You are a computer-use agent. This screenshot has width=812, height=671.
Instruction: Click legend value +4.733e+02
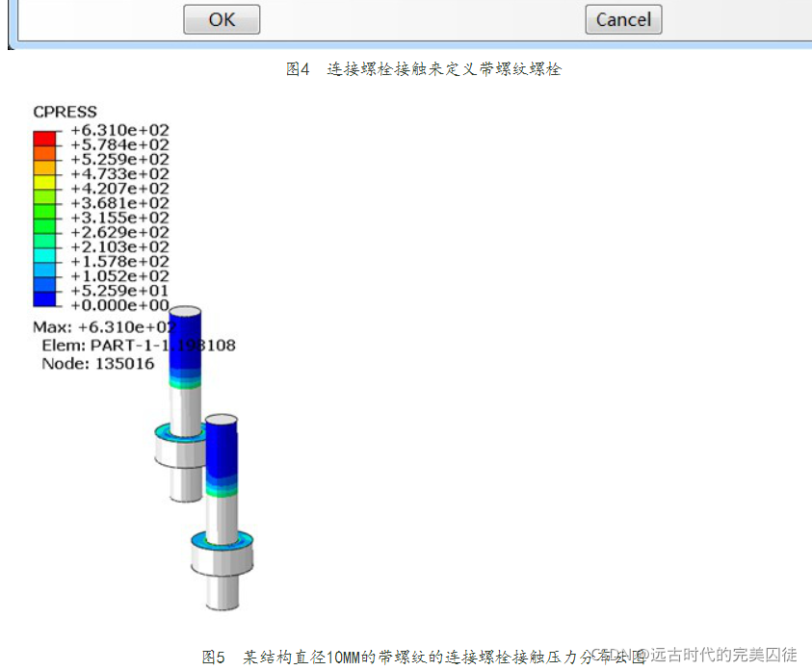pyautogui.click(x=120, y=174)
